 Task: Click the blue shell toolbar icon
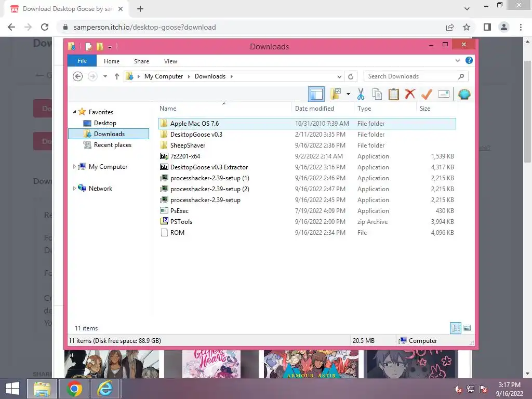(x=464, y=95)
